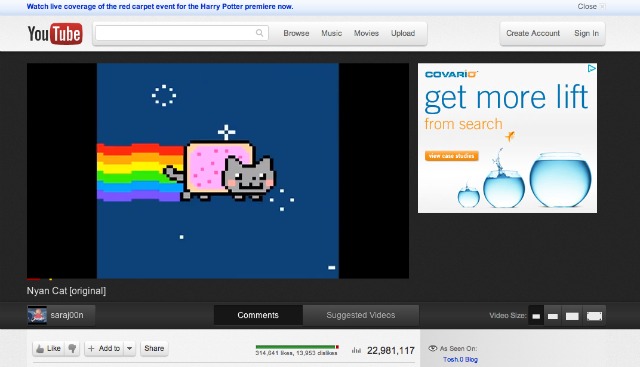640x367 pixels.
Task: Select the smallest video size option
Action: pyautogui.click(x=536, y=316)
